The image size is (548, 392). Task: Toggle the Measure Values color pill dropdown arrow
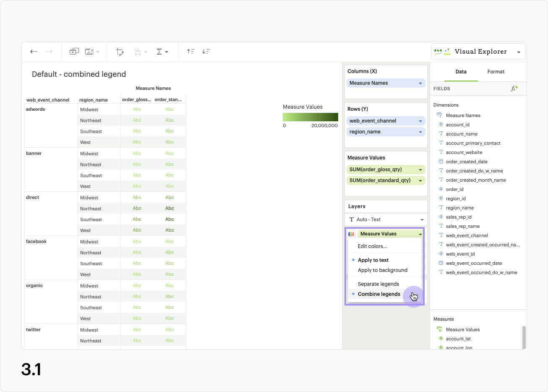pos(420,234)
